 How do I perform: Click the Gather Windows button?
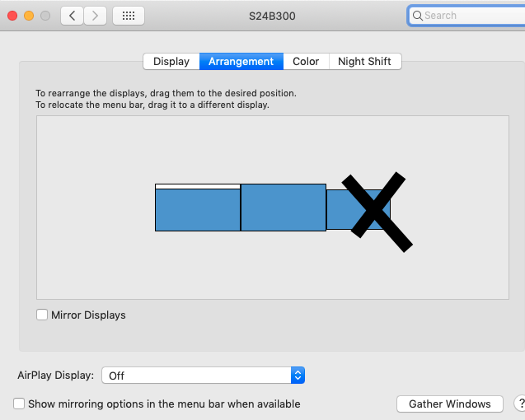coord(450,404)
